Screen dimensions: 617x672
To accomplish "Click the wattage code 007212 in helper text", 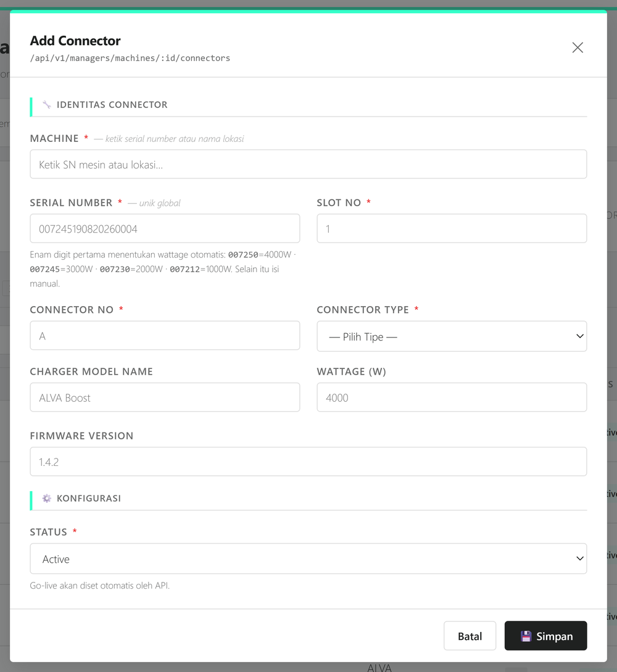I will [184, 269].
